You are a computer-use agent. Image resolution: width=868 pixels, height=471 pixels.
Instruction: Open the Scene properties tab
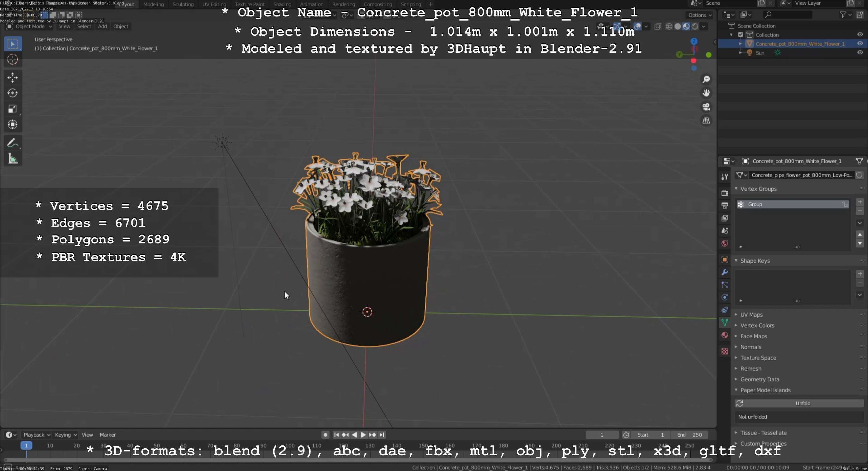725,231
